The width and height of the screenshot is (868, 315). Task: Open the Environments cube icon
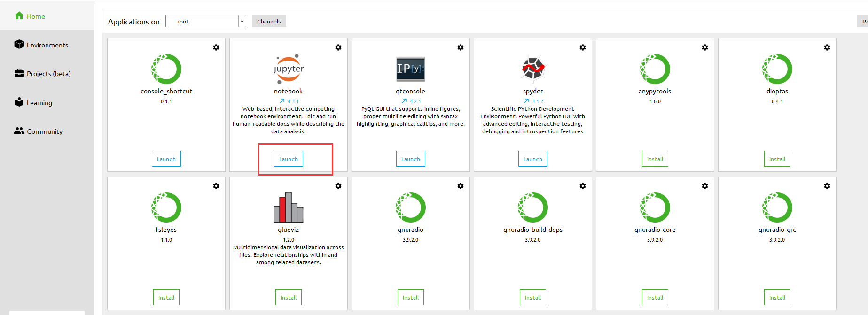point(19,44)
